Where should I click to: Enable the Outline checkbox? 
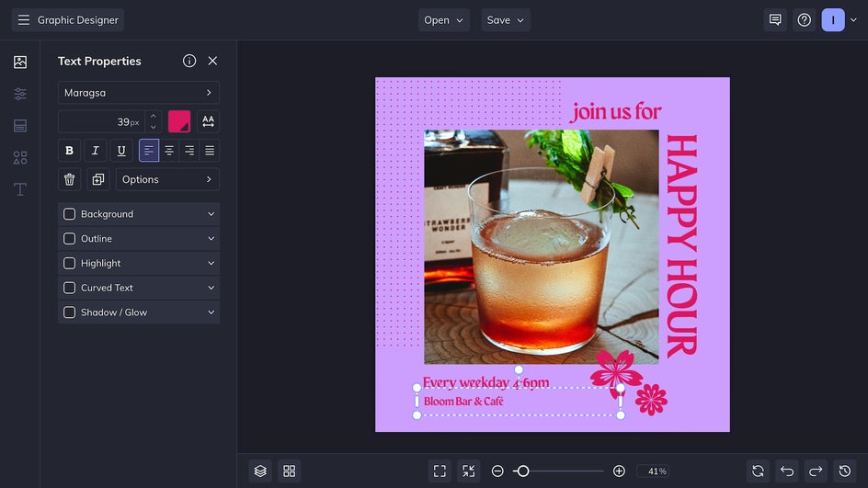(x=69, y=238)
